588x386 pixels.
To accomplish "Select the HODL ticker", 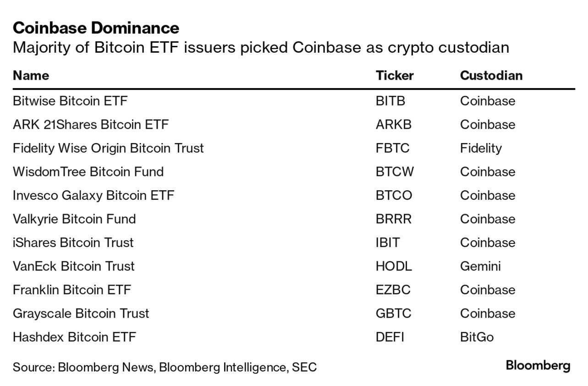I will click(x=394, y=266).
